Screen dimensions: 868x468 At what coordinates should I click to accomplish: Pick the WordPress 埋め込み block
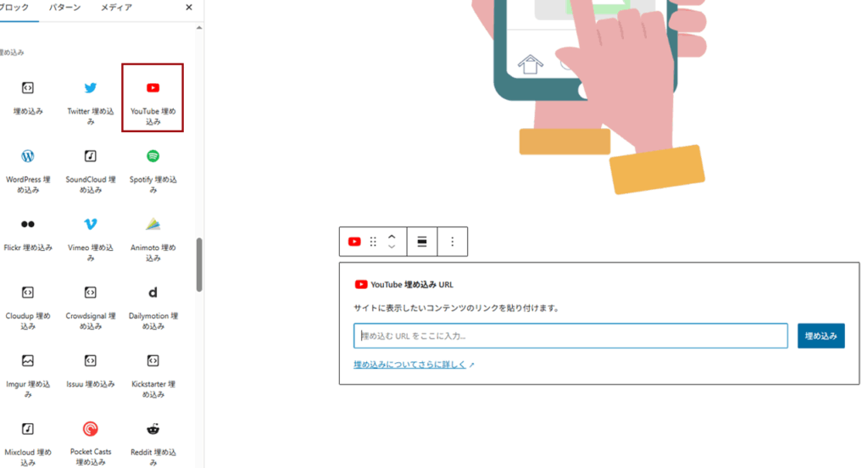coord(28,170)
